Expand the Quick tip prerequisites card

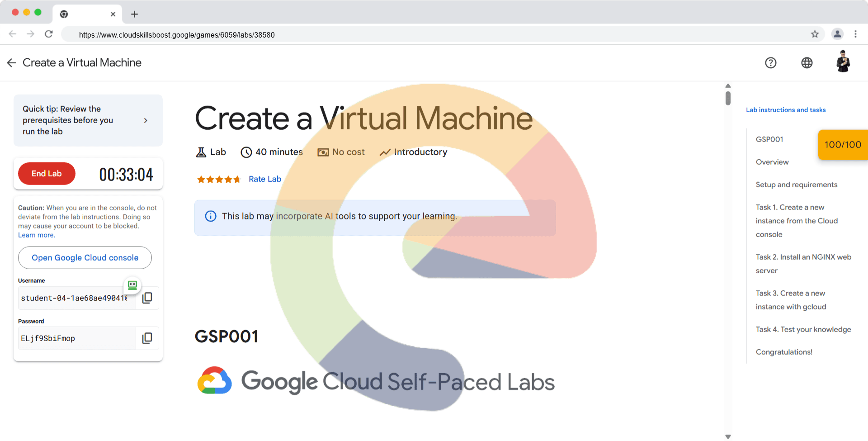[x=145, y=120]
